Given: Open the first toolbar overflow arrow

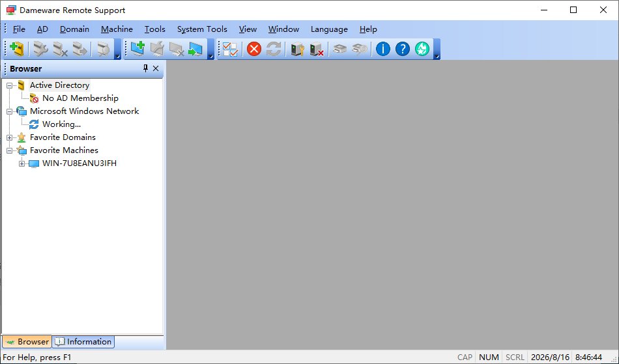Looking at the screenshot, I should tap(118, 49).
